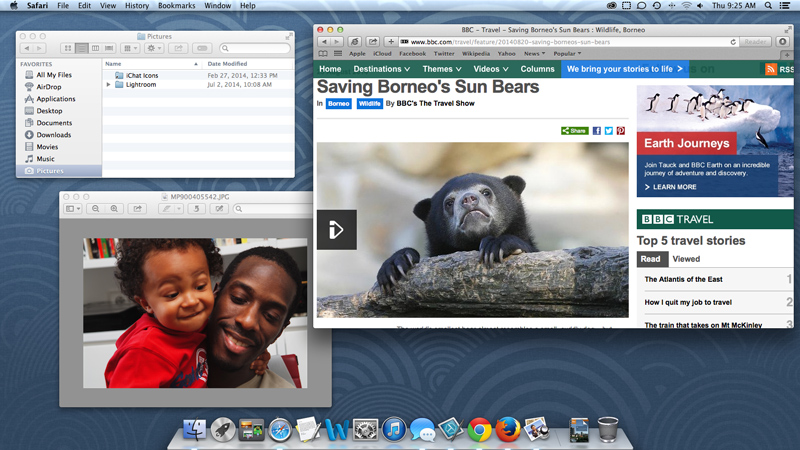The width and height of the screenshot is (800, 450).
Task: Open the bookmarks book icon in Safari
Action: [323, 54]
